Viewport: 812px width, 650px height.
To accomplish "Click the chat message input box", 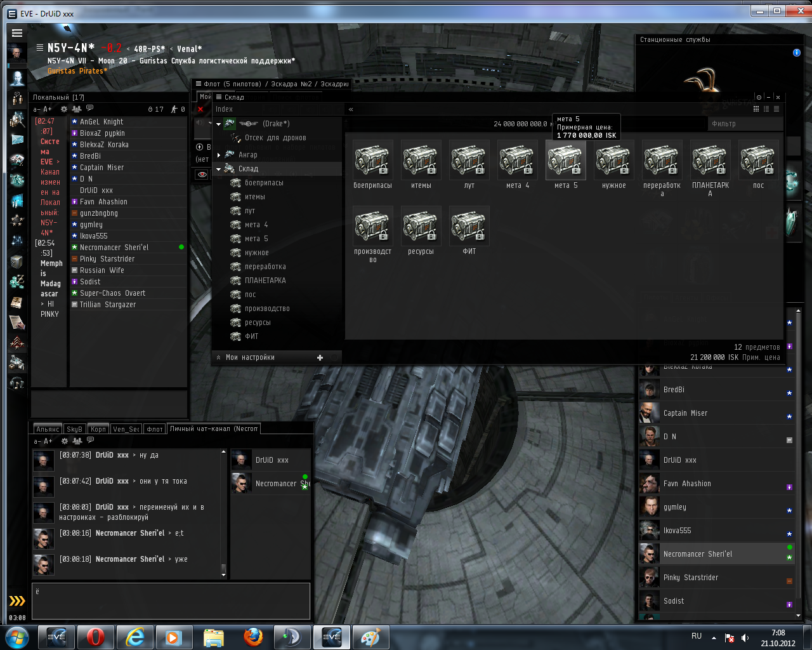I will pyautogui.click(x=171, y=601).
